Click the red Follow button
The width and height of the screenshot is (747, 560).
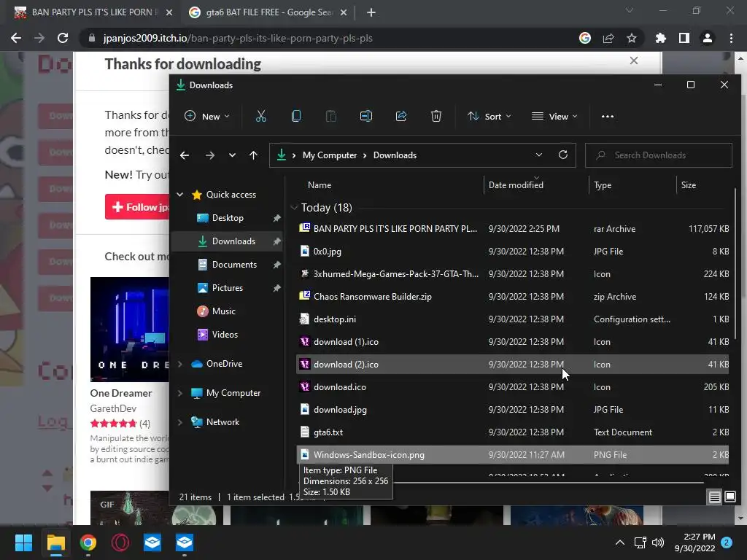137,207
